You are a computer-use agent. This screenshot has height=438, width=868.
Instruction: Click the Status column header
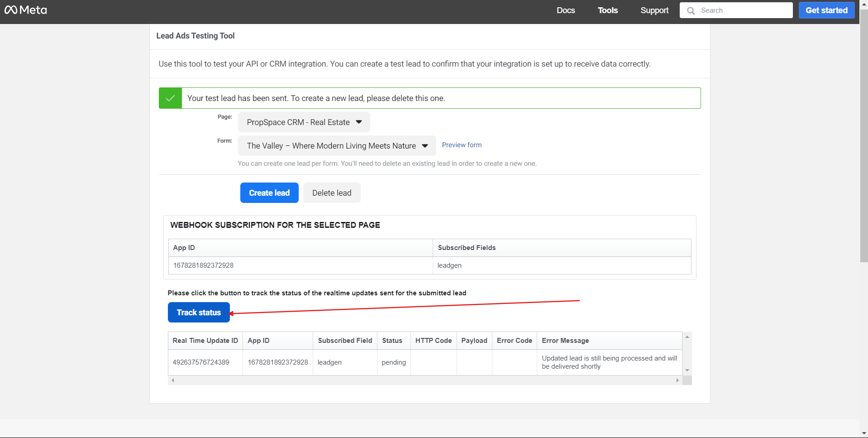[x=393, y=341]
